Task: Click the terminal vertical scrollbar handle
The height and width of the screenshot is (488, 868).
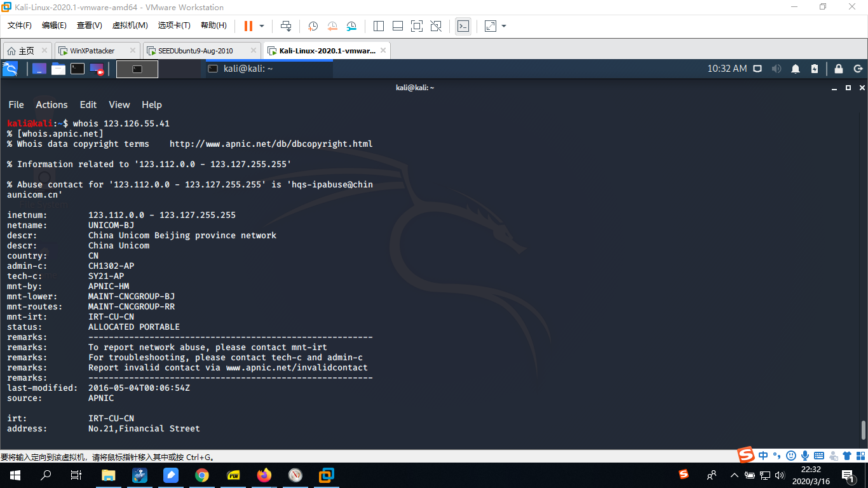Action: click(x=864, y=430)
